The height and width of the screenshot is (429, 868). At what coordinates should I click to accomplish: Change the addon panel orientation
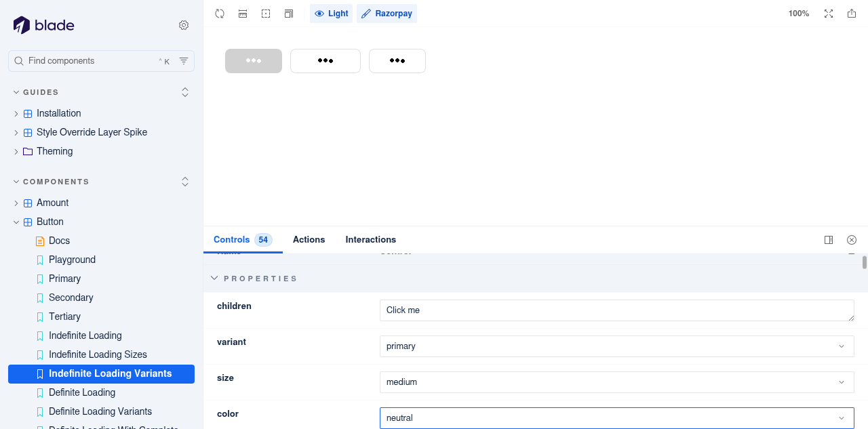(x=829, y=240)
